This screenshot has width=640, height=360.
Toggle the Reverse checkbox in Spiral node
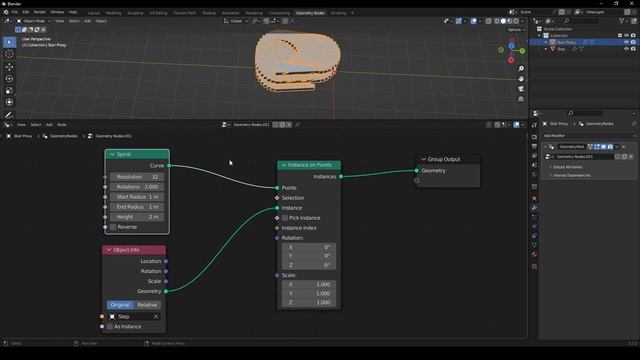(x=113, y=227)
